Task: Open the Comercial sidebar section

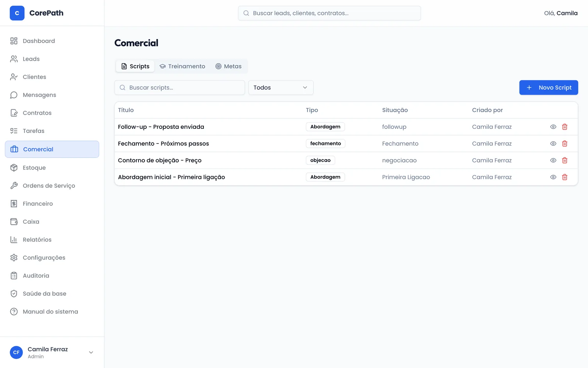Action: (x=52, y=149)
